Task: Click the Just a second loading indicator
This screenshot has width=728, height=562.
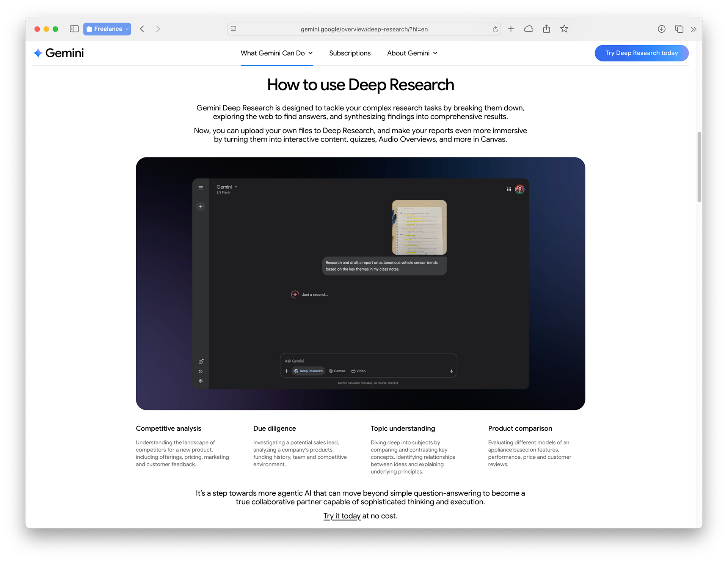Action: tap(309, 294)
